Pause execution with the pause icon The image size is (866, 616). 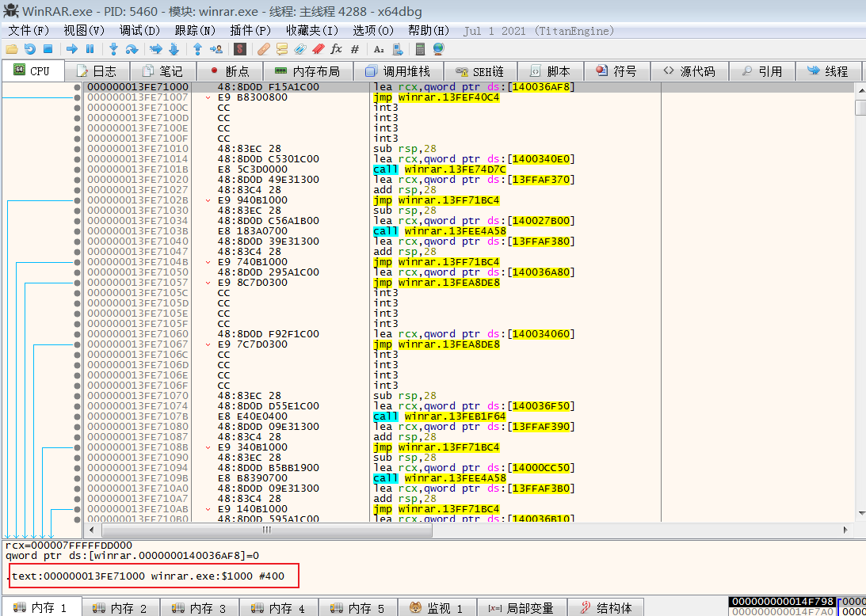(x=90, y=48)
